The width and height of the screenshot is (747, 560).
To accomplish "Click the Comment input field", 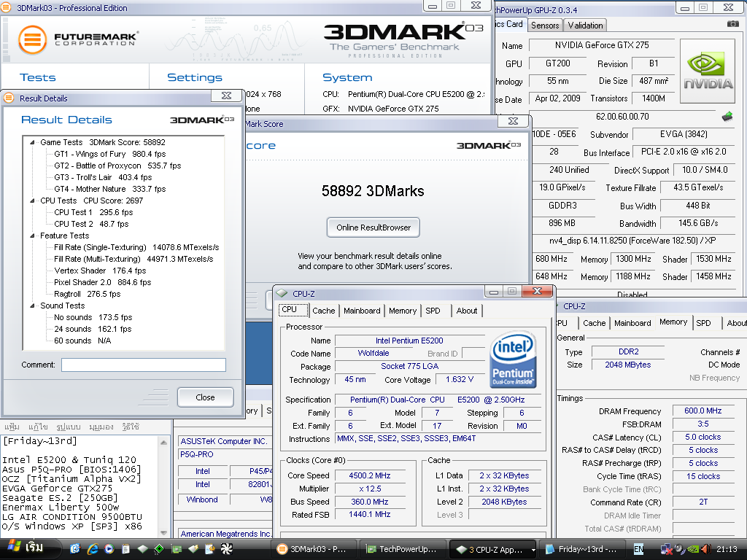I will [143, 365].
